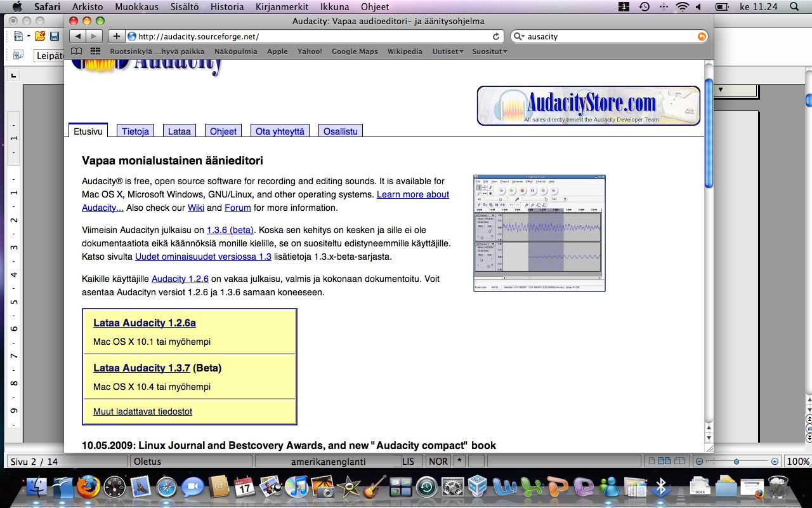812x508 pixels.
Task: Zoom in with plus icon in status bar
Action: click(x=775, y=462)
